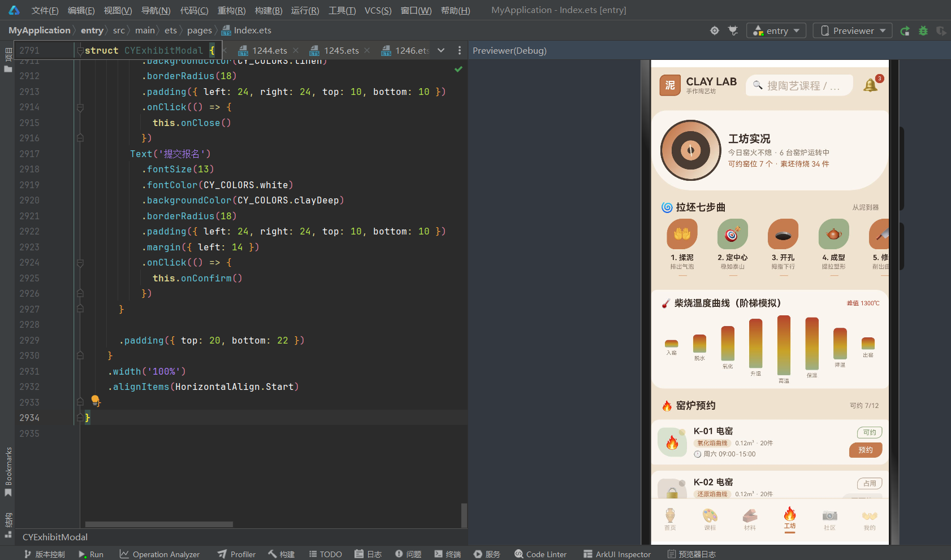The width and height of the screenshot is (951, 560).
Task: Switch to the 1246.ets editor tab
Action: 406,50
